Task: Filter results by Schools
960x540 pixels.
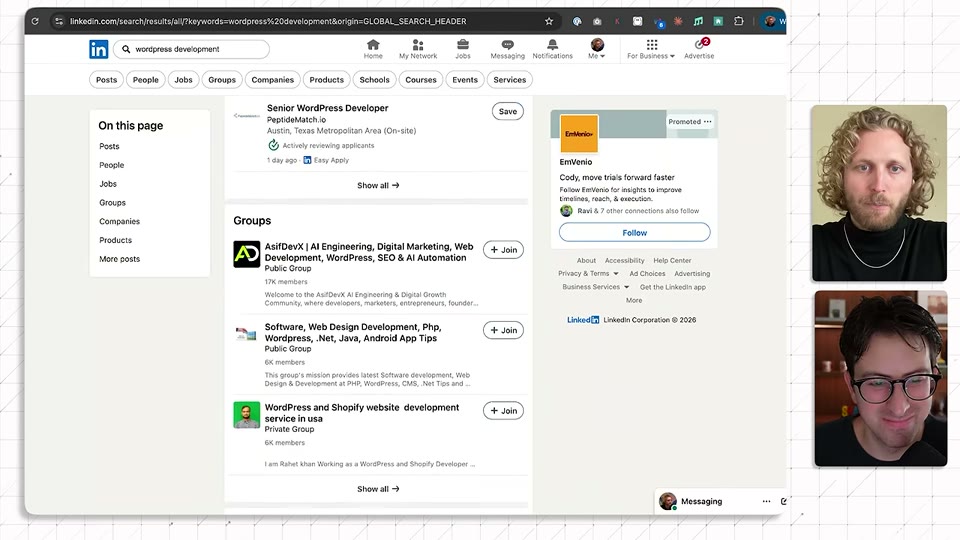Action: pyautogui.click(x=374, y=80)
